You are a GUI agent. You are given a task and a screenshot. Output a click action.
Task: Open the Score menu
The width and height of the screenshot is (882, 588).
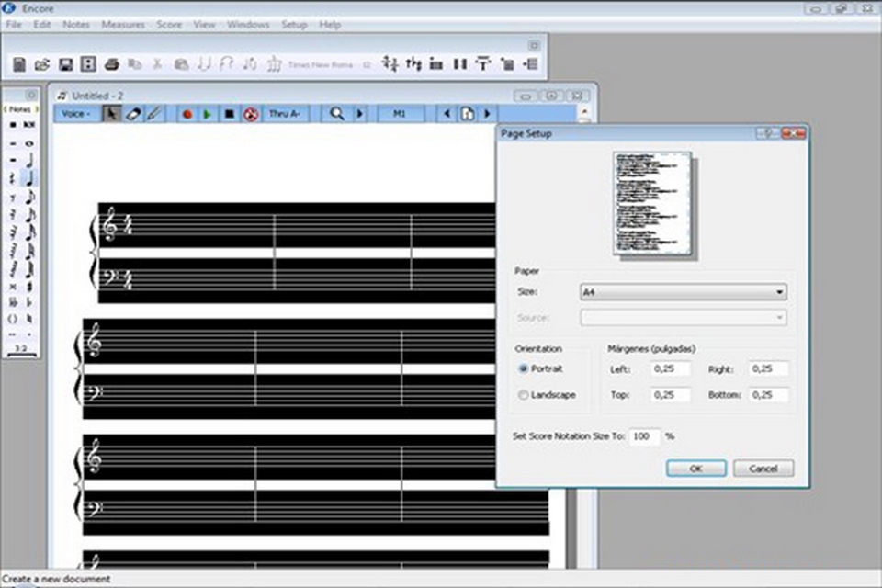[x=169, y=25]
